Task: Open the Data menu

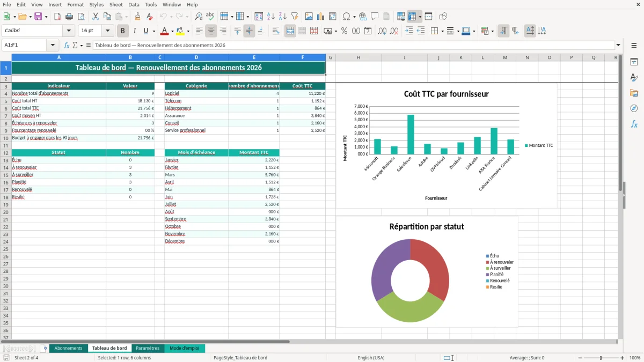Action: pyautogui.click(x=134, y=4)
